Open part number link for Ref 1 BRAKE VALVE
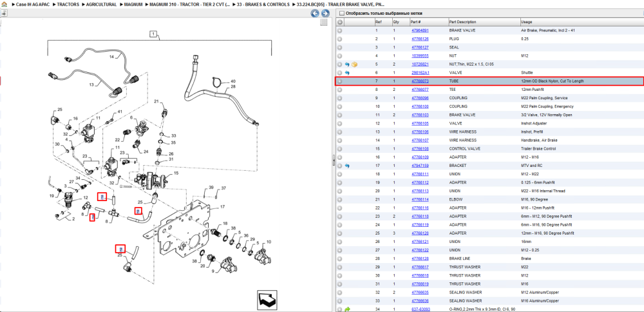 click(x=420, y=30)
